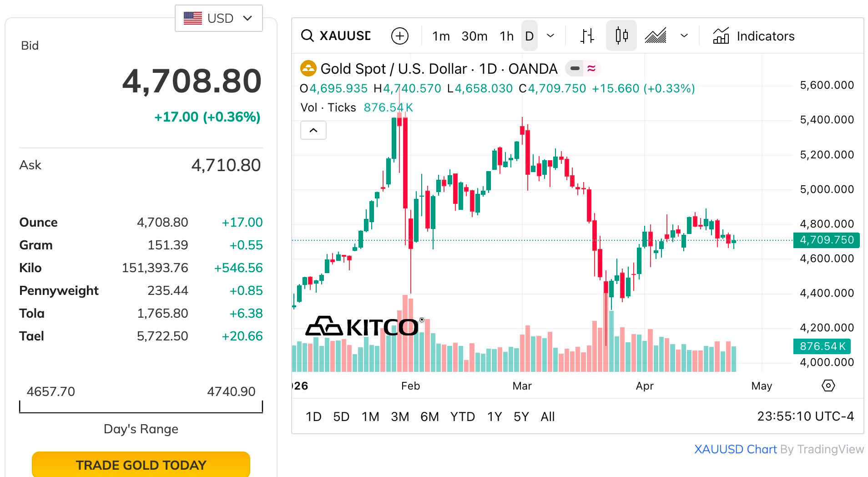This screenshot has width=868, height=477.
Task: Open the Indicators panel
Action: coord(754,36)
